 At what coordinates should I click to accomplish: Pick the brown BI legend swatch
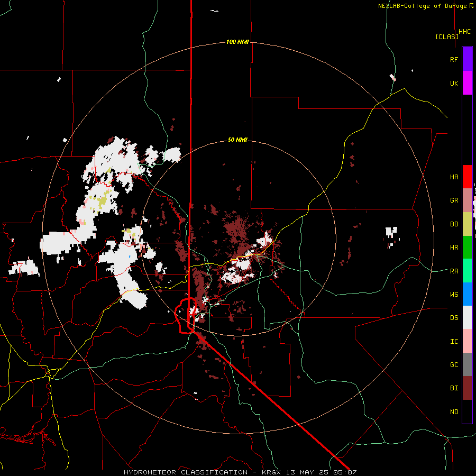467,388
